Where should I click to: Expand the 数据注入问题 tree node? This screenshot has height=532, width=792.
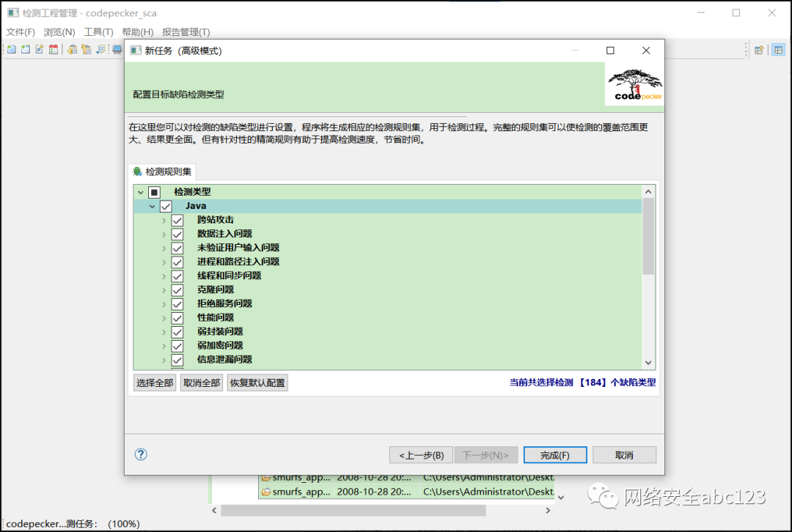coord(165,234)
